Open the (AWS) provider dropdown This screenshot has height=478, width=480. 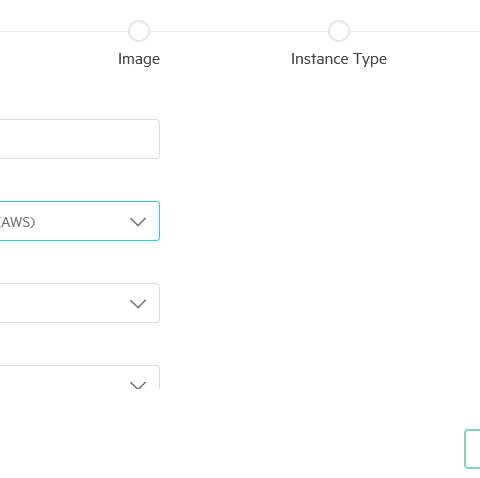coord(80,221)
